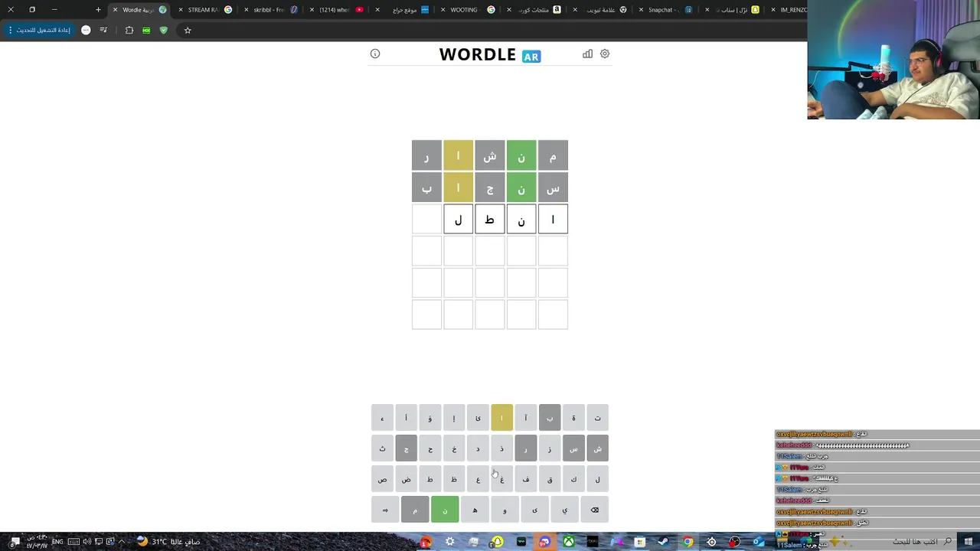Open Xbox app from the taskbar
The image size is (980, 551).
click(569, 542)
